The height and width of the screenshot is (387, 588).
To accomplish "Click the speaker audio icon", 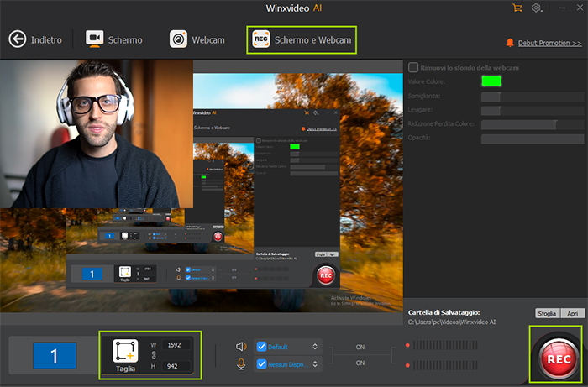I will [x=241, y=346].
